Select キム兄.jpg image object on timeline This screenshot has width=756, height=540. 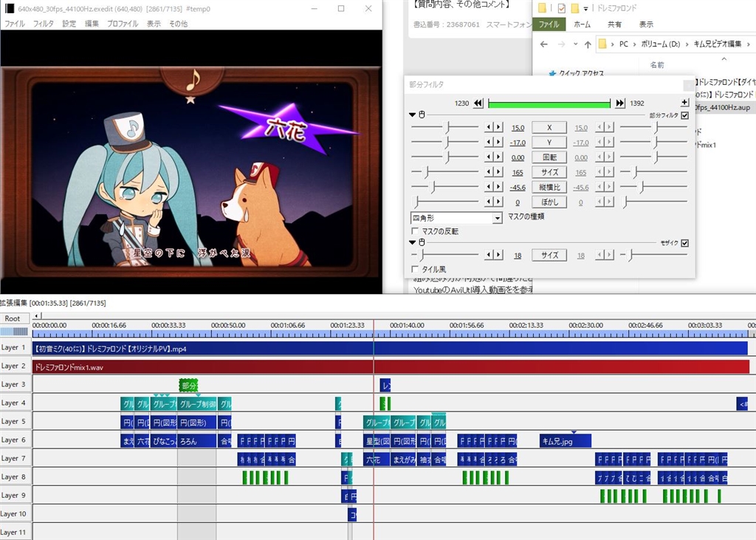pyautogui.click(x=565, y=440)
